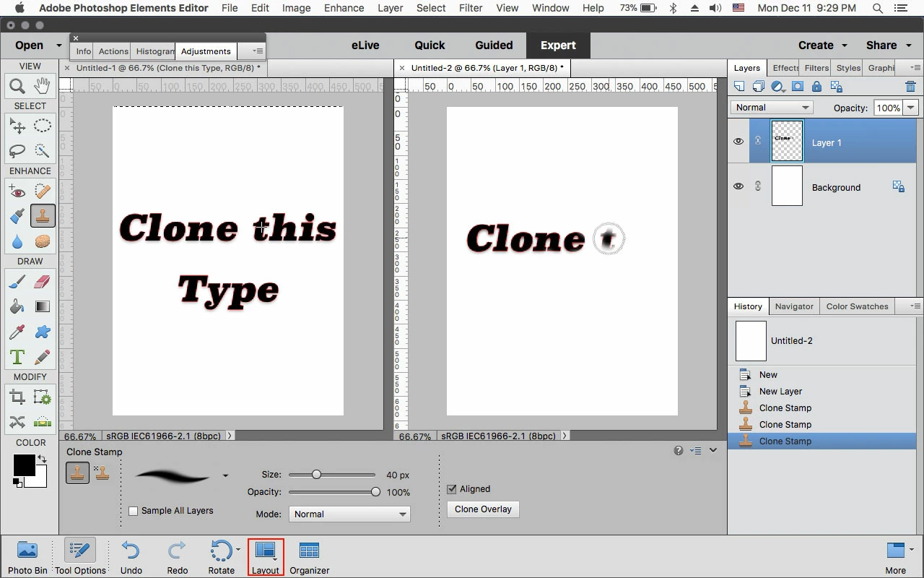This screenshot has width=924, height=578.
Task: Open Layout options button
Action: 266,556
